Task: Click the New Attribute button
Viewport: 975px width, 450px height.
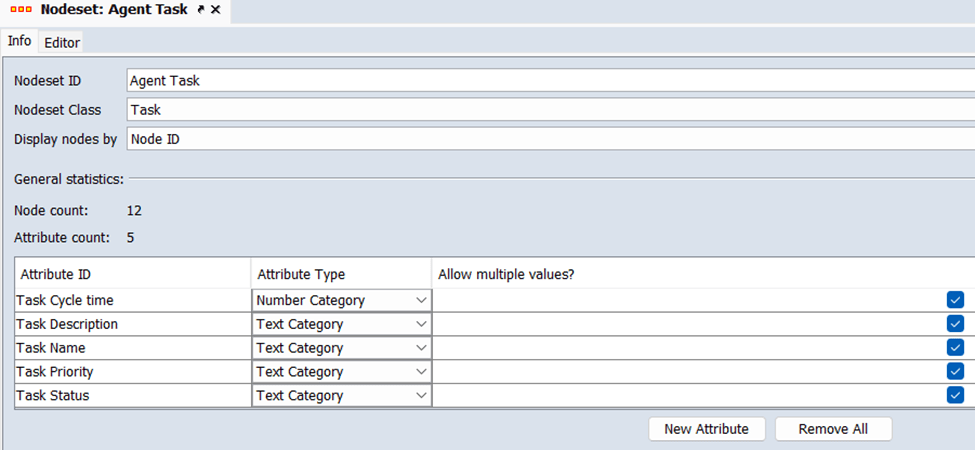Action: [x=706, y=429]
